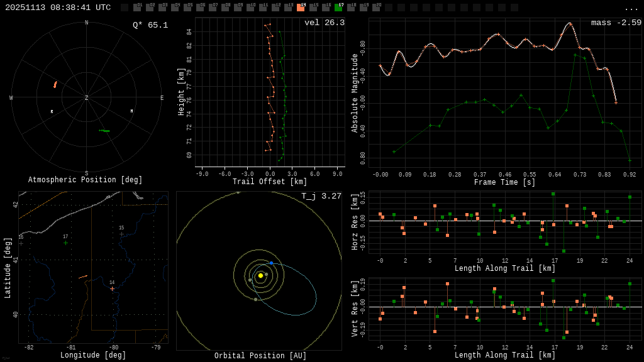The width and height of the screenshot is (644, 362).
Task: Click the timestamp 20251113 08:38:41 UTC
Action: 58,8
